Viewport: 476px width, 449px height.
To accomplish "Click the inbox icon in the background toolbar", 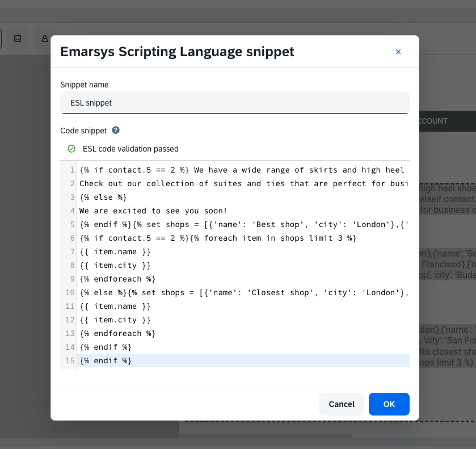I will coord(18,39).
